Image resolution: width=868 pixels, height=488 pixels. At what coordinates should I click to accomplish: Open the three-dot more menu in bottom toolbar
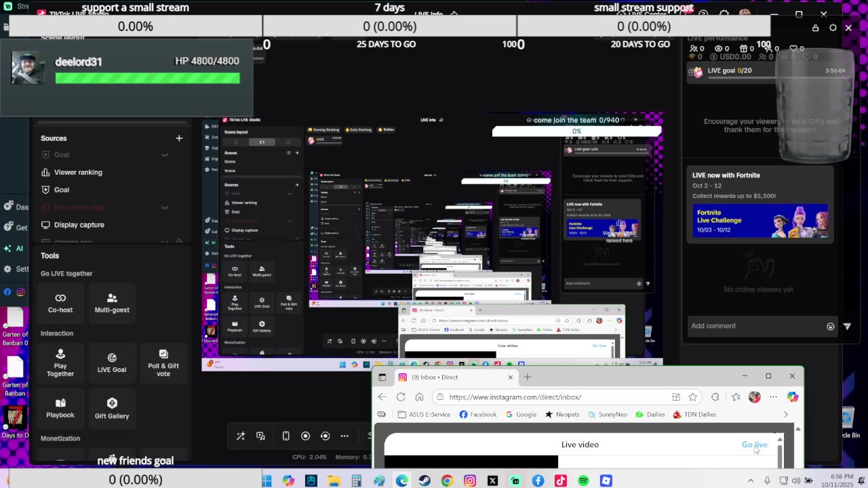(344, 436)
